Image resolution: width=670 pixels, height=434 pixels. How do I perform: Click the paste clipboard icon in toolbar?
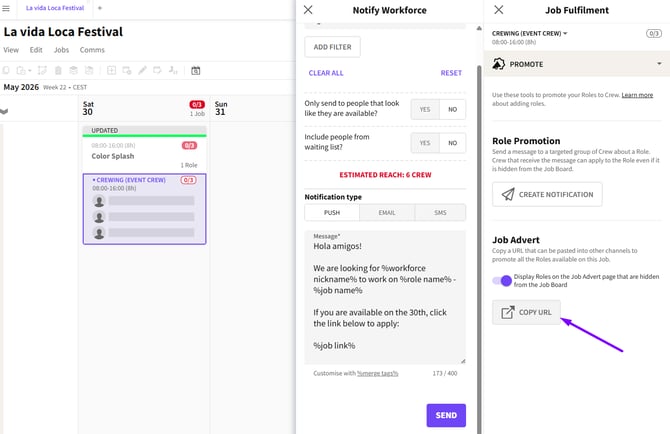(x=20, y=70)
